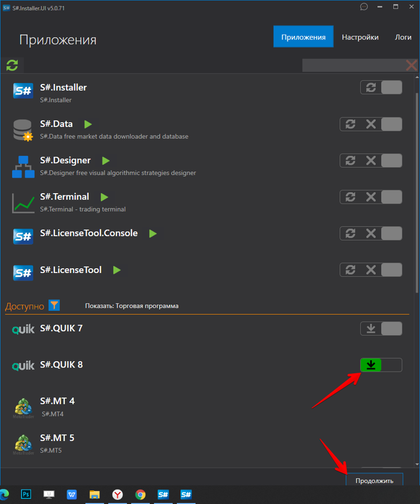Click update icon for S#.LicenseTool.Console

pyautogui.click(x=350, y=233)
